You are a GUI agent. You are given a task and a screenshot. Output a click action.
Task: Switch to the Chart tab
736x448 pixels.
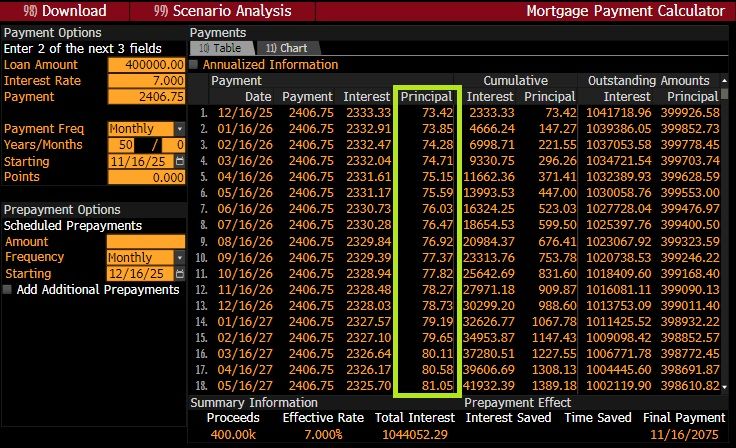coord(287,48)
